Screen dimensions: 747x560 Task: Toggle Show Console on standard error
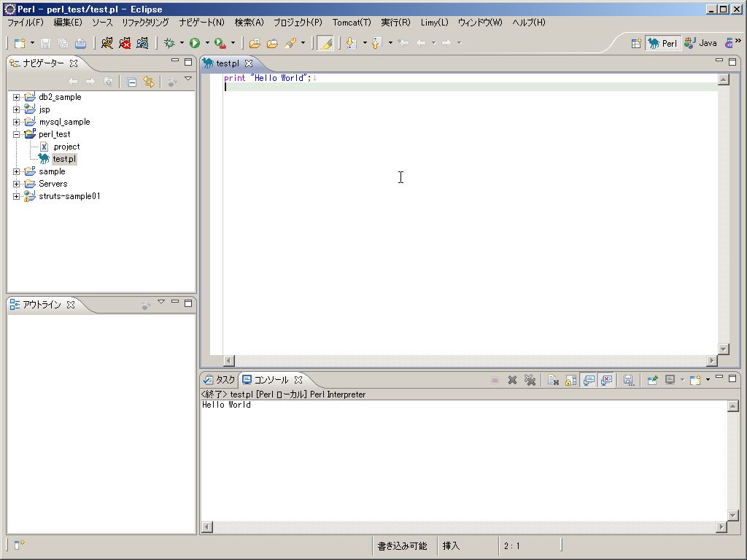[606, 380]
